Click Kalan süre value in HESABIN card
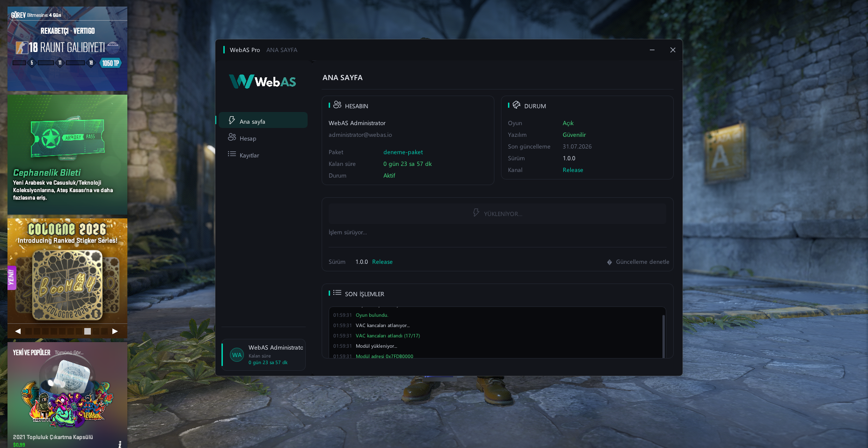The image size is (868, 448). coord(407,164)
